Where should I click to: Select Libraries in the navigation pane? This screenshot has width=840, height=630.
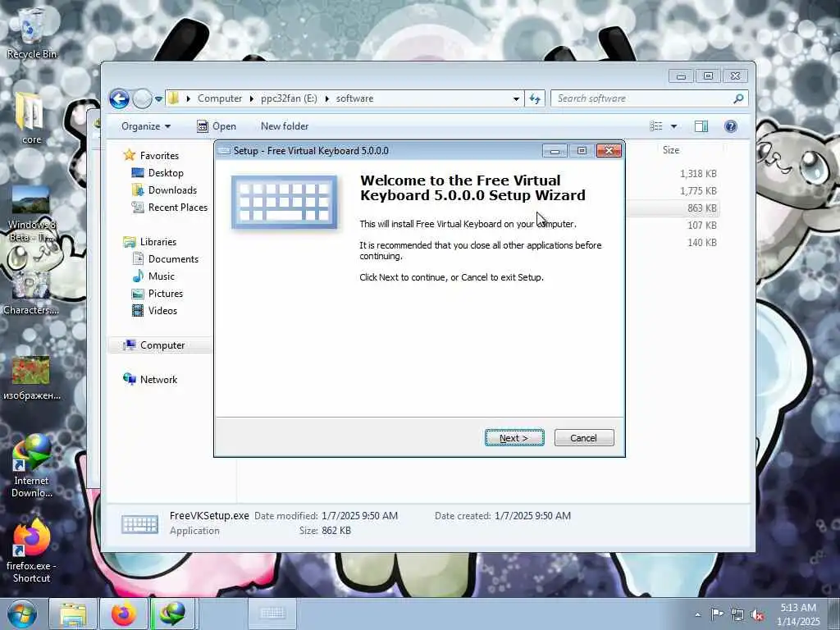pos(158,242)
